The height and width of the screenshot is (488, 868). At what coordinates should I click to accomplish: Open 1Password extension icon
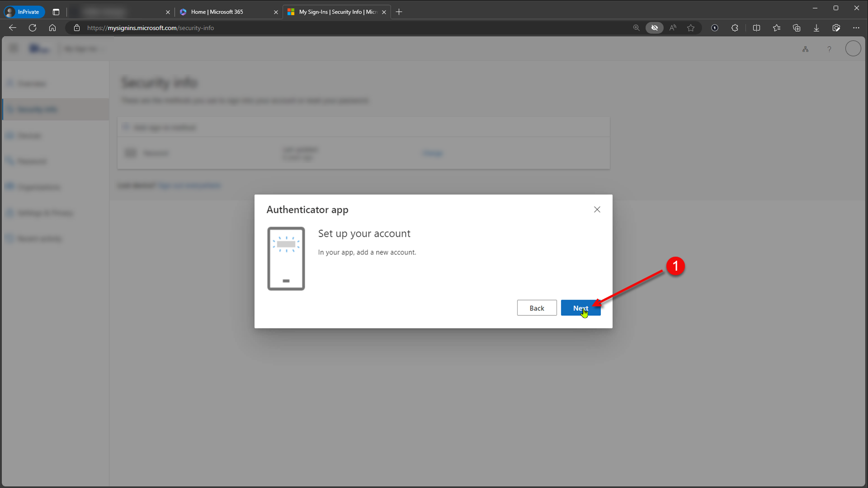[x=715, y=28]
